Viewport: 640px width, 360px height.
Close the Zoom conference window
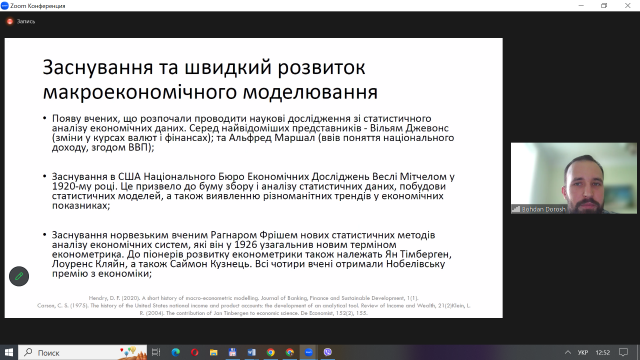pos(628,6)
